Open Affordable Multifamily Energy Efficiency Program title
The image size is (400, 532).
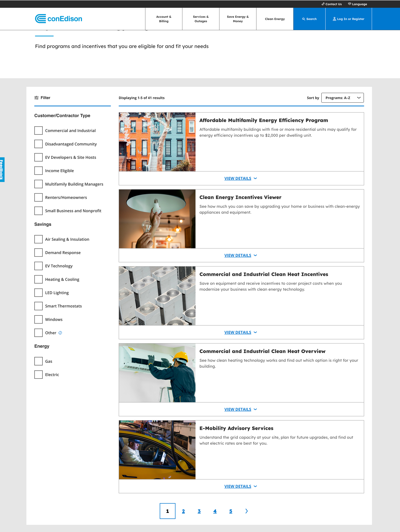[x=263, y=120]
